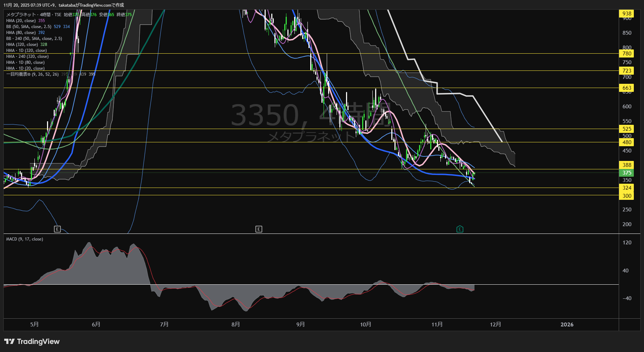Viewport: 644px width, 352px height.
Task: Click the Ichimoku (9, 26, 52, 26) legend
Action: pyautogui.click(x=32, y=74)
